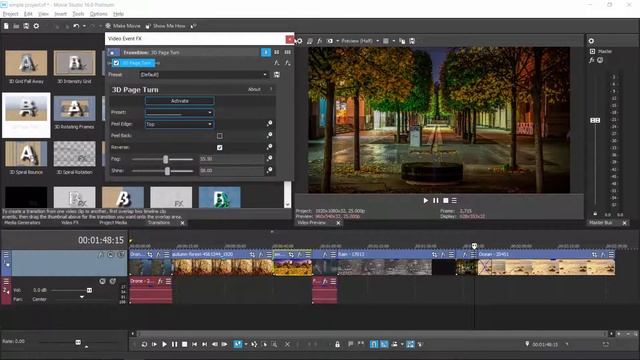The width and height of the screenshot is (640, 360).
Task: Disable the Reverse checkbox
Action: click(220, 147)
